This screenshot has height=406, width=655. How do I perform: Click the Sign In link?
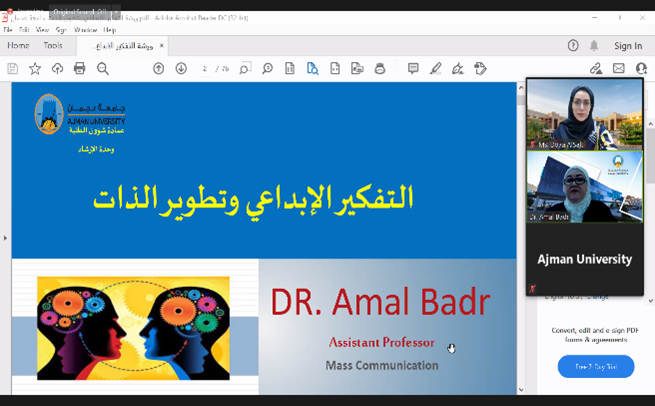point(628,46)
